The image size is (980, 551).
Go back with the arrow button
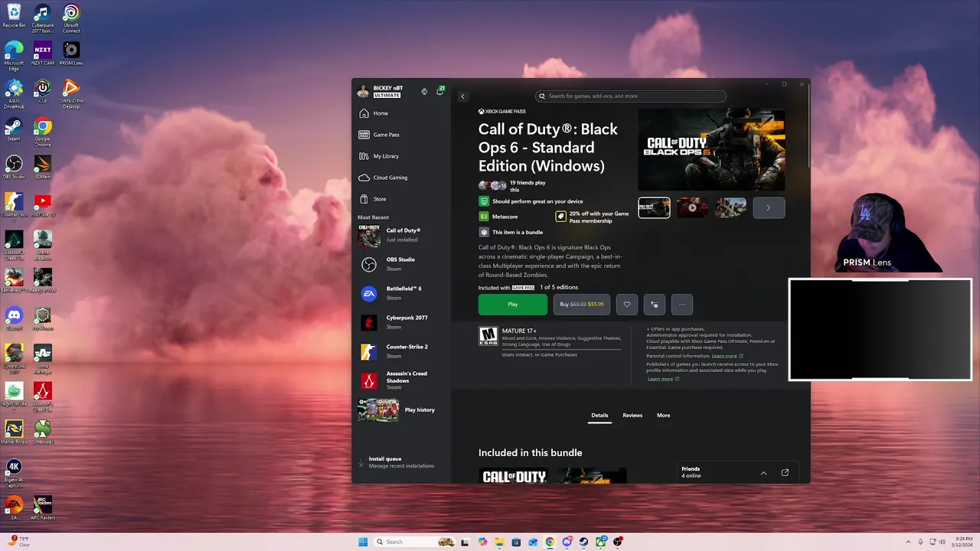pyautogui.click(x=462, y=96)
